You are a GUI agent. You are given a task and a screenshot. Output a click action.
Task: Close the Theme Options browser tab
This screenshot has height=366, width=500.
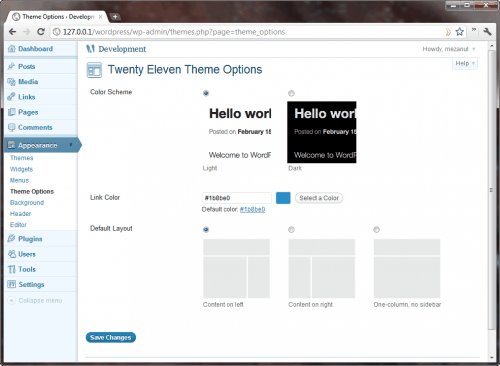coord(100,16)
